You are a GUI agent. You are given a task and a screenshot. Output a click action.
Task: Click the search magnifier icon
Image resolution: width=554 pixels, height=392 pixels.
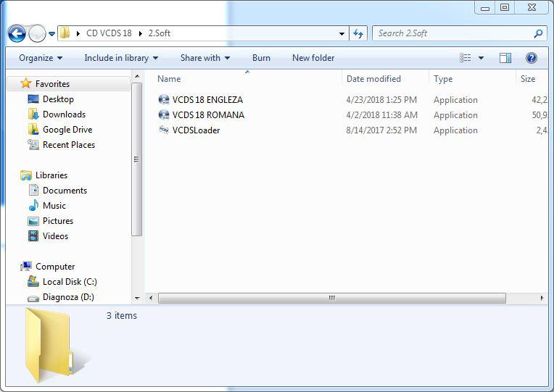pos(538,33)
